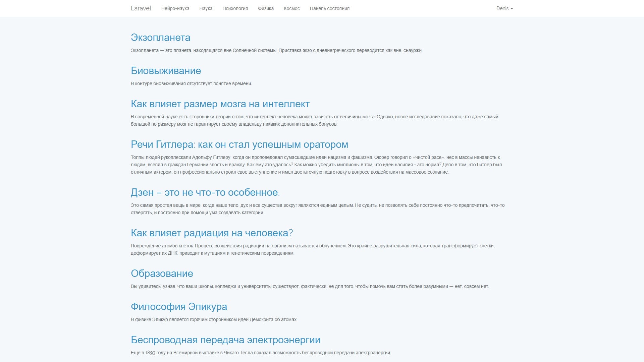
Task: Go to the Наука section
Action: coord(206,8)
